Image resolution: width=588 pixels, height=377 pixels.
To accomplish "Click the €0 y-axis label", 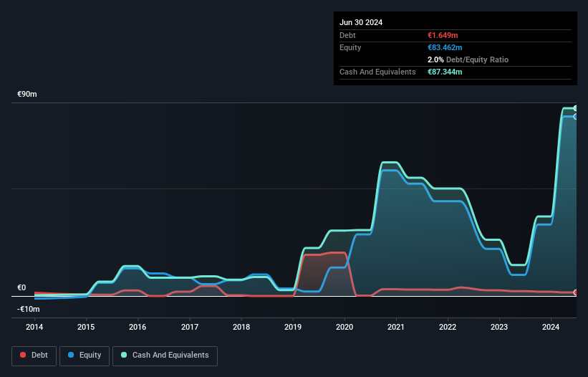I will [x=21, y=287].
